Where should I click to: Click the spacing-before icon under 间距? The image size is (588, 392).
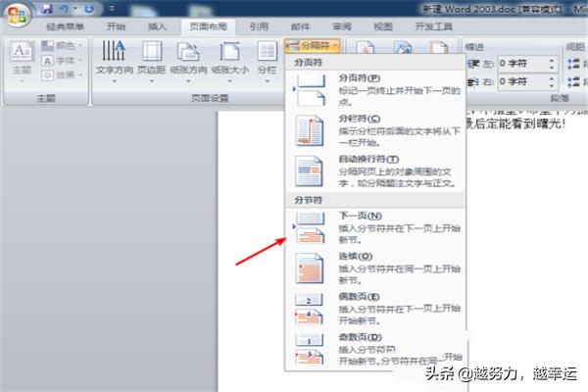tap(573, 64)
